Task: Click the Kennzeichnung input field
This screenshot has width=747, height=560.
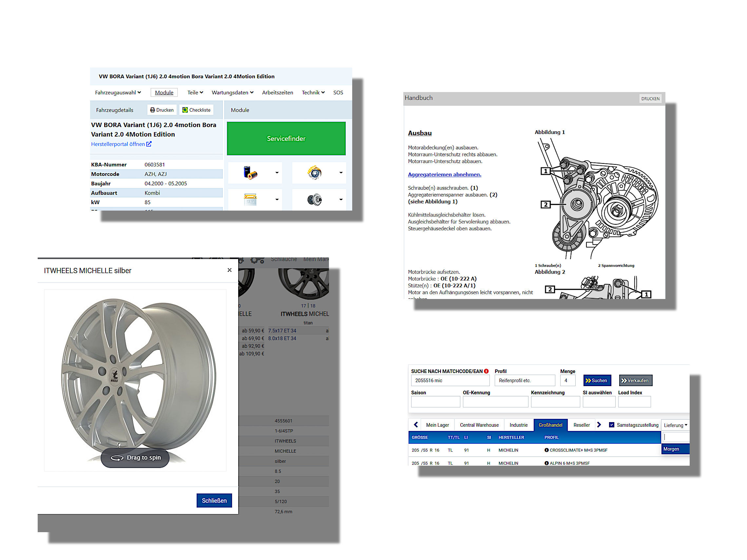Action: 555,402
